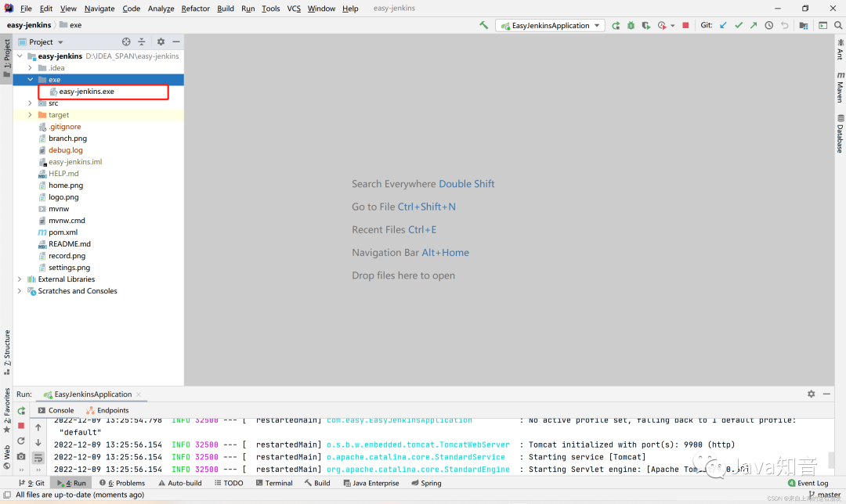Open the Event Log

[808, 483]
